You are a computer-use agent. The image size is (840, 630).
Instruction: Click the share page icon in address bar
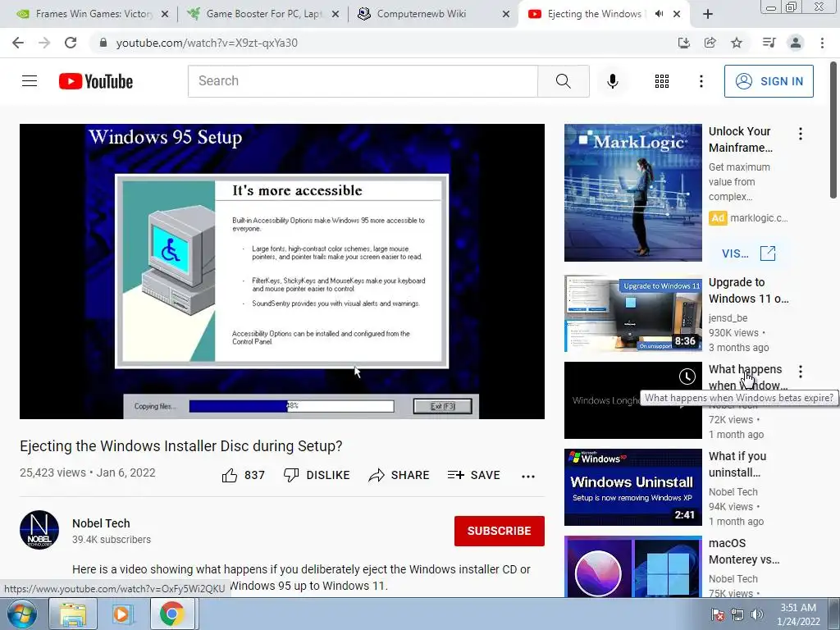point(710,43)
